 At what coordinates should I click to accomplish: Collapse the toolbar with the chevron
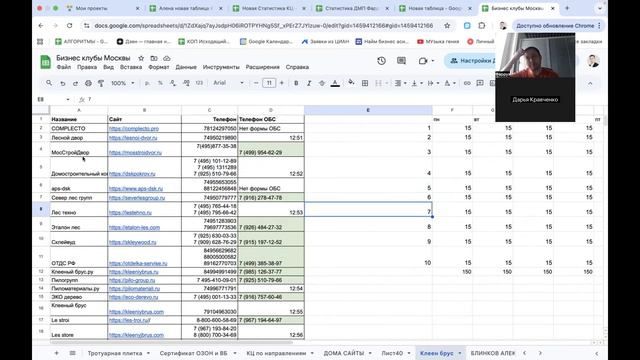[590, 83]
